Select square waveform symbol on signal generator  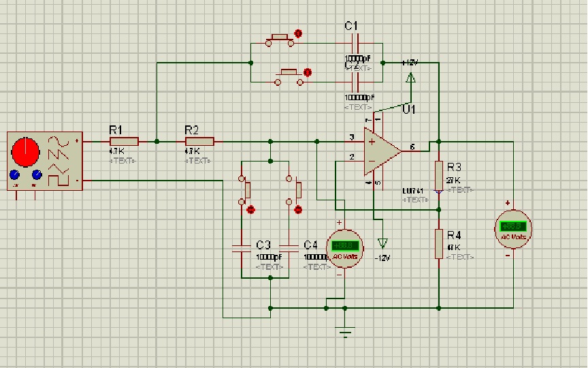click(59, 179)
